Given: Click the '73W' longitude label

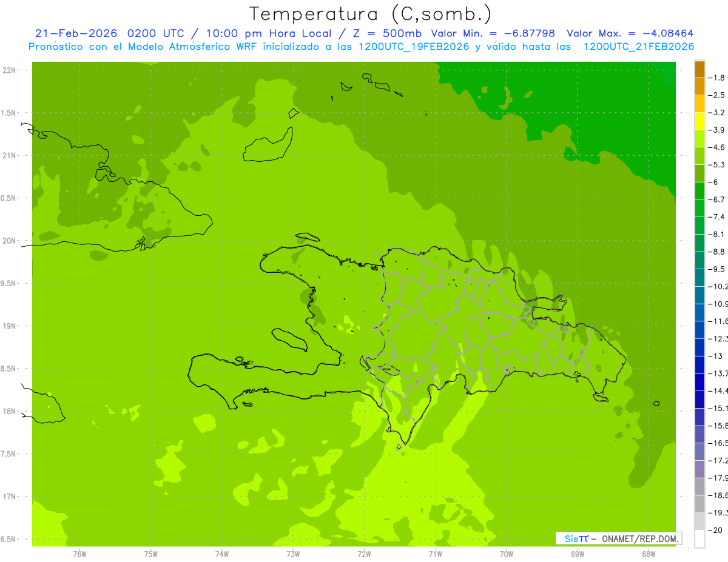Looking at the screenshot, I should point(293,554).
